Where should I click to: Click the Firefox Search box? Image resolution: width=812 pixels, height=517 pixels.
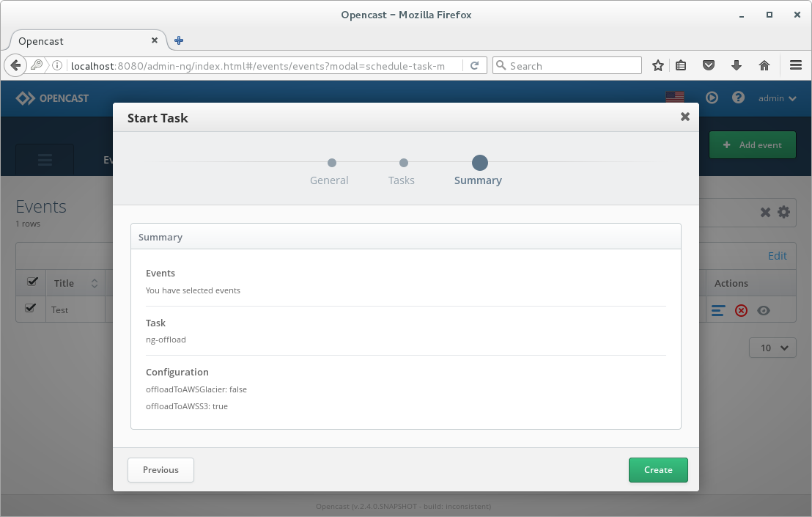point(567,66)
